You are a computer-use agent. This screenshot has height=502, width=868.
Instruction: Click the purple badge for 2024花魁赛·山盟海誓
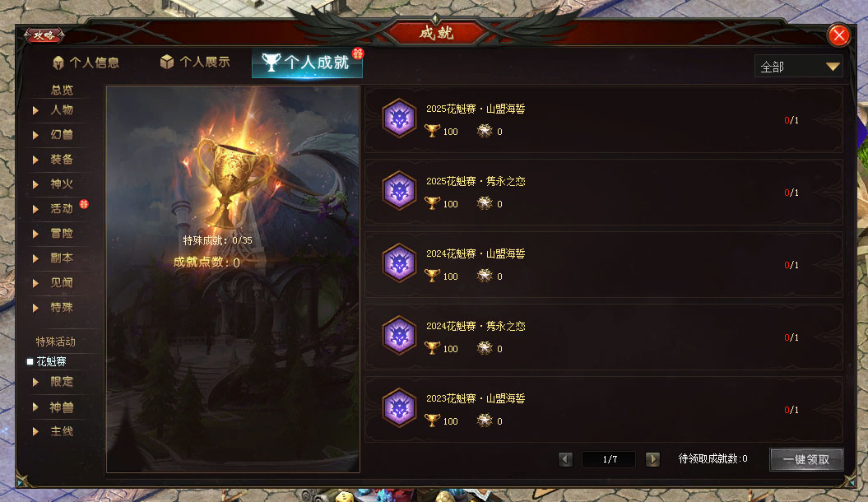point(399,263)
